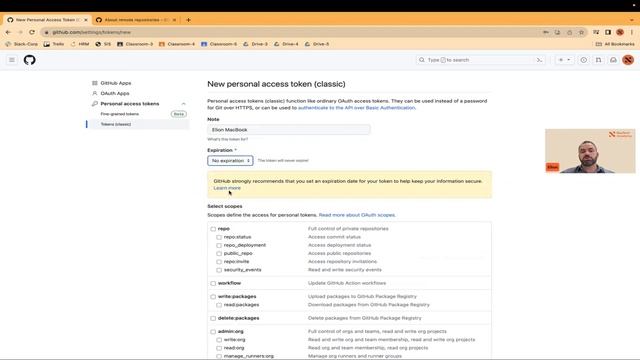Select Fine-grained tokens in sidebar
This screenshot has width=640, height=360.
pos(120,114)
